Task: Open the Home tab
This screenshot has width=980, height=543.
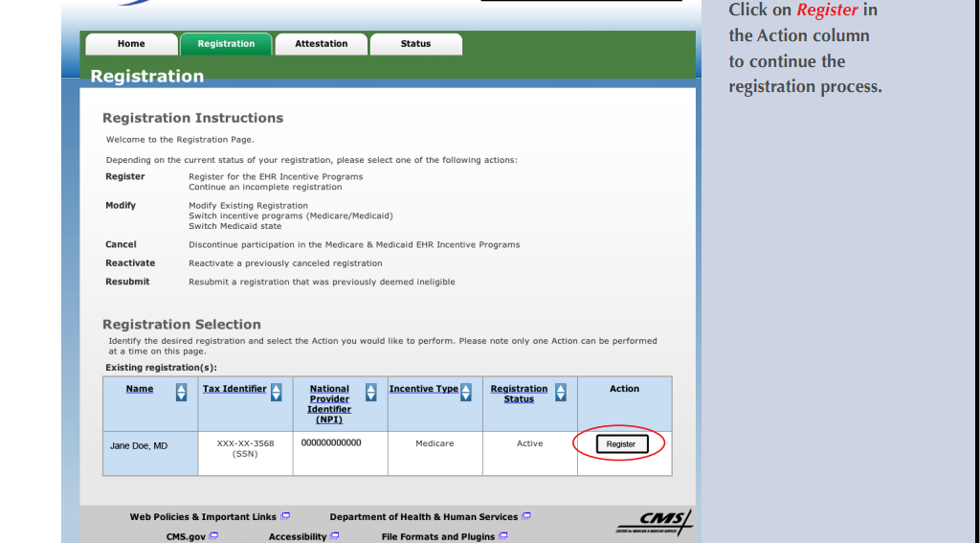Action: [x=131, y=44]
